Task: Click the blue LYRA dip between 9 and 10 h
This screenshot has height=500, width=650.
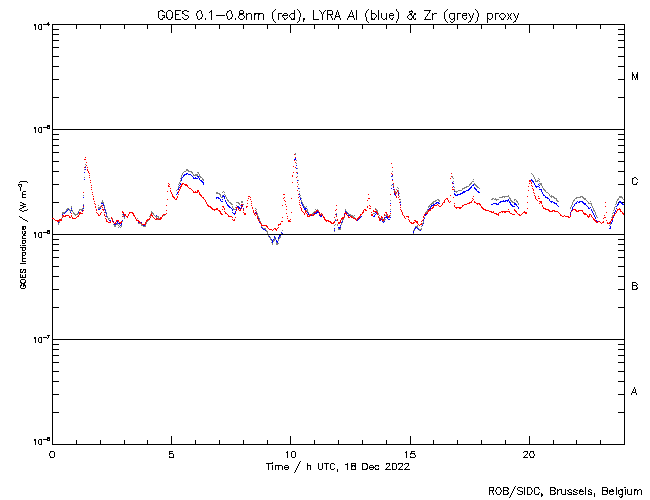Action: pyautogui.click(x=273, y=242)
